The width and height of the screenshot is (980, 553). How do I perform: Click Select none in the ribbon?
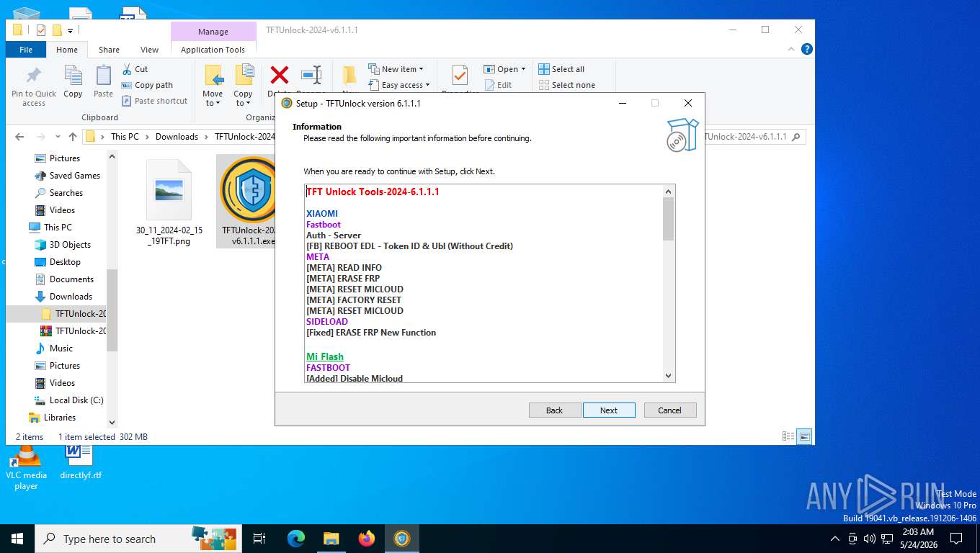(x=567, y=85)
